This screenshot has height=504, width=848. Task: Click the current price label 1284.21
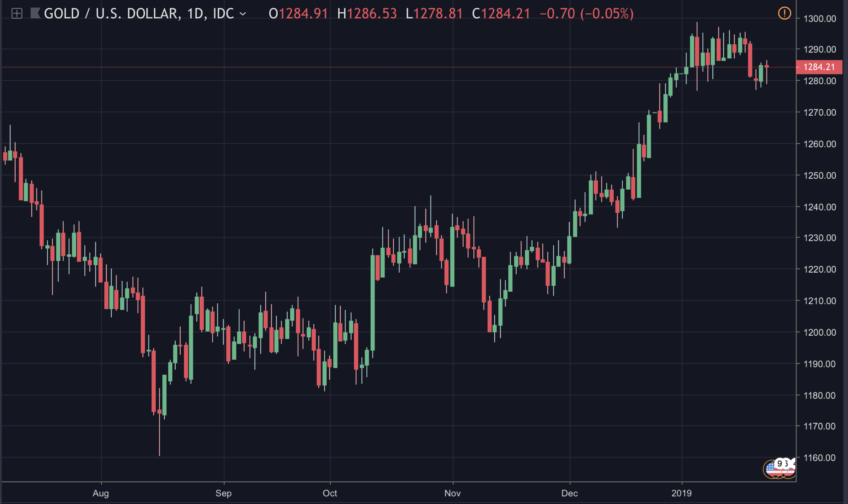[819, 67]
